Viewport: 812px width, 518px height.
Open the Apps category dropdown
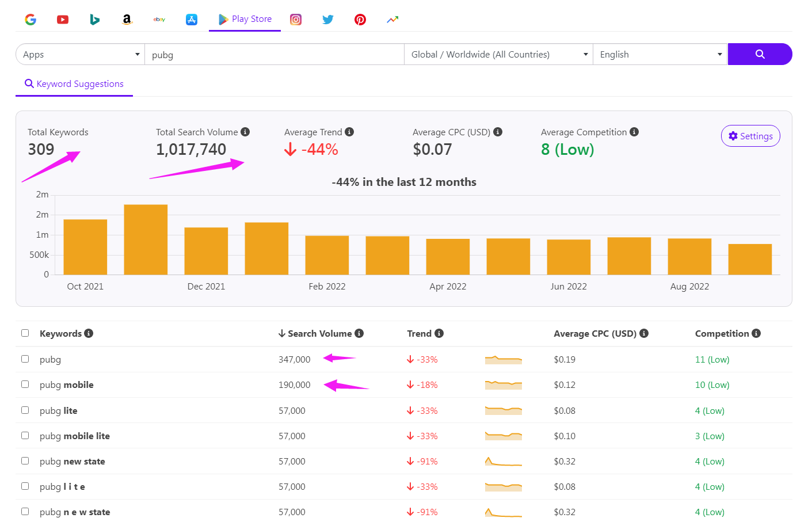click(79, 54)
